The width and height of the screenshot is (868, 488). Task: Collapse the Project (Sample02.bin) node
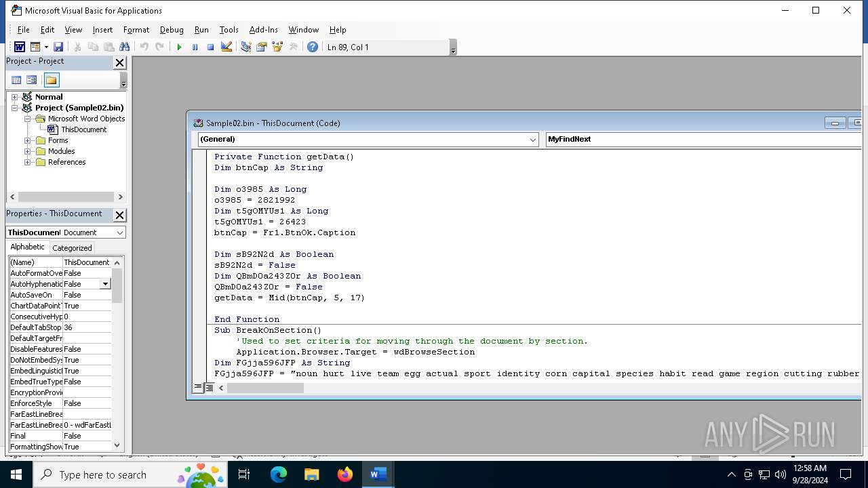click(14, 108)
